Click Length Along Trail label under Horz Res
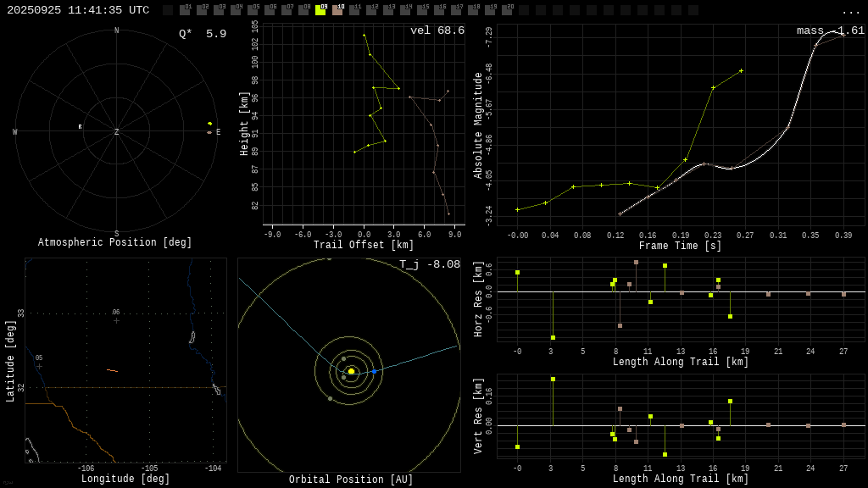Screen dimensions: 868x488 (x=681, y=362)
